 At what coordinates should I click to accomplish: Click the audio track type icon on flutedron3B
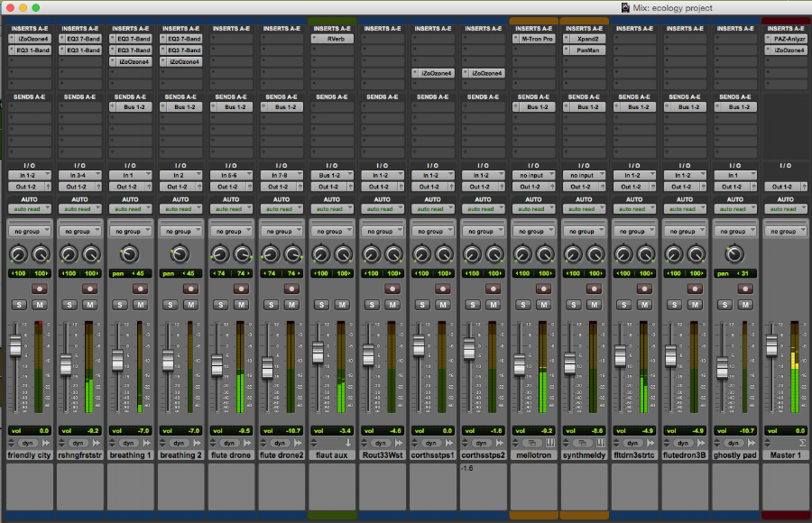[701, 444]
